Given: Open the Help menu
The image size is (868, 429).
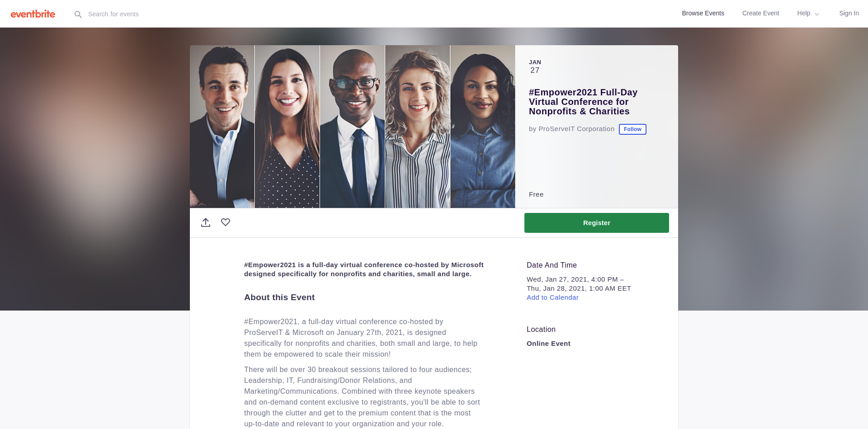Looking at the screenshot, I should 804,14.
